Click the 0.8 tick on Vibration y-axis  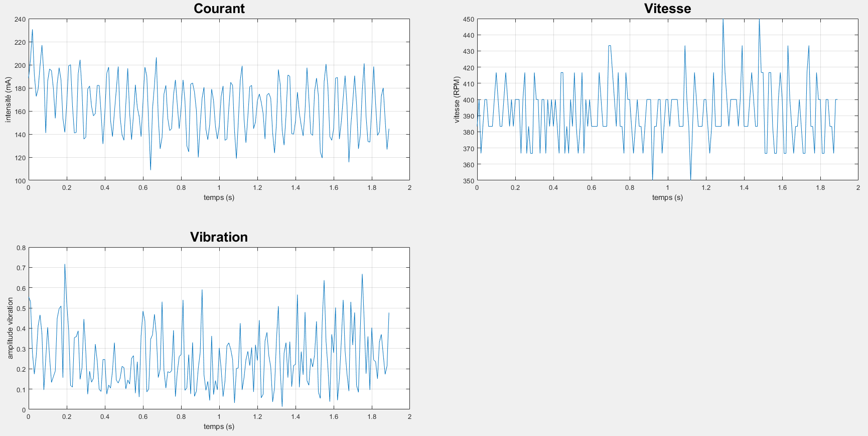[x=21, y=248]
